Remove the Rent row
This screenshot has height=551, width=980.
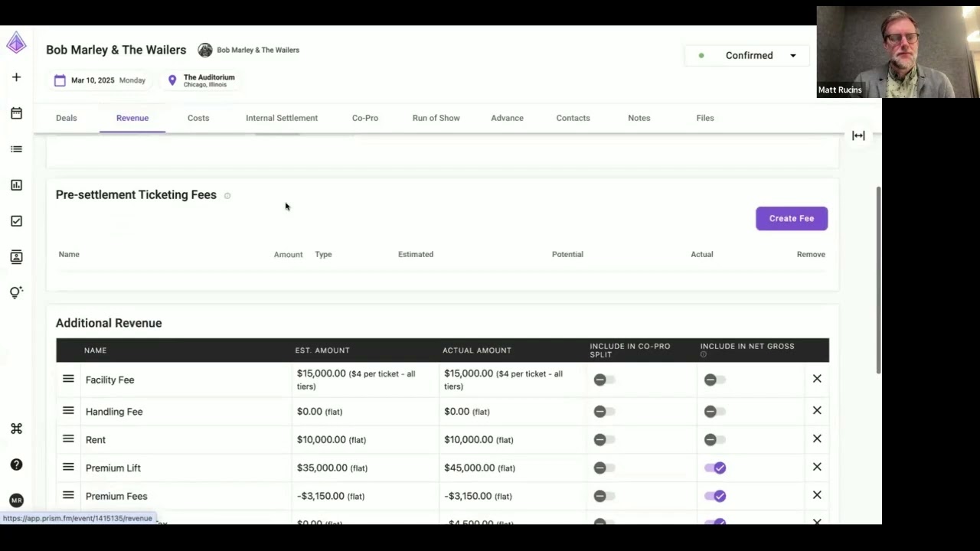[817, 439]
